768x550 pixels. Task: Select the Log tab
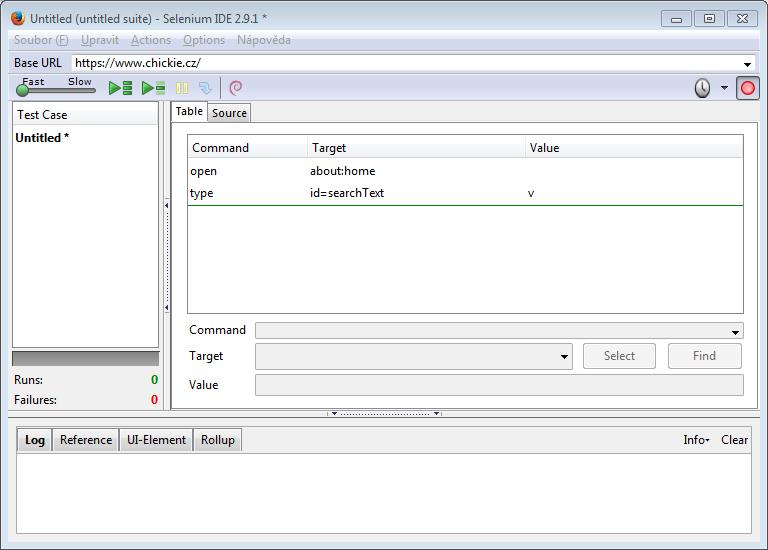click(x=35, y=440)
